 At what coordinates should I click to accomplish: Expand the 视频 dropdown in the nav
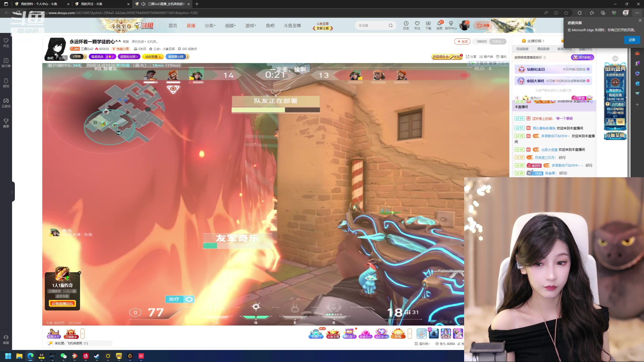point(230,25)
